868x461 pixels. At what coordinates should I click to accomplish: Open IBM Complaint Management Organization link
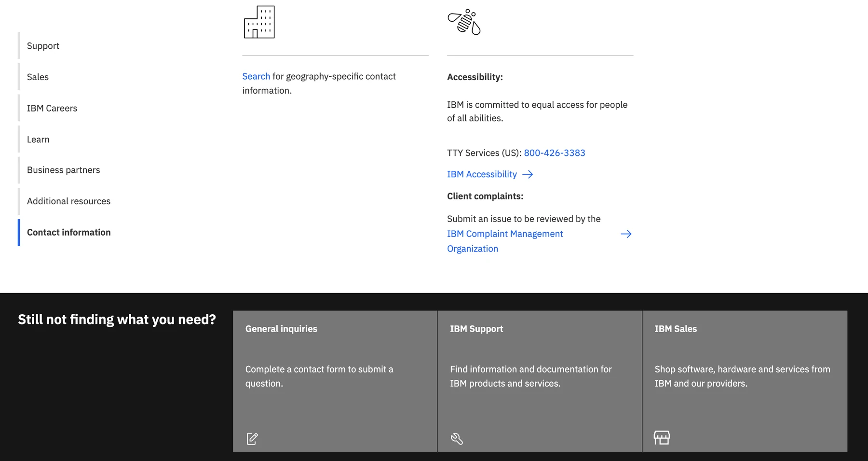pyautogui.click(x=505, y=241)
